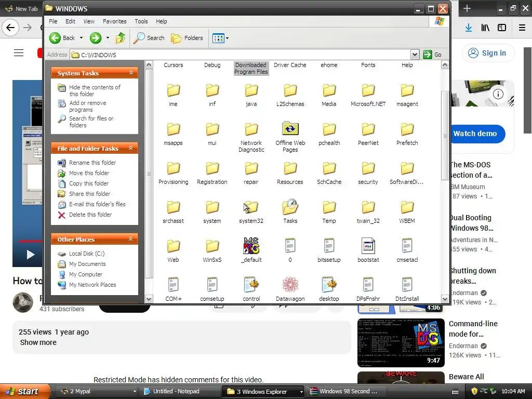Switch to Windows 98 Second taskbar button
The width and height of the screenshot is (532, 399).
(347, 391)
